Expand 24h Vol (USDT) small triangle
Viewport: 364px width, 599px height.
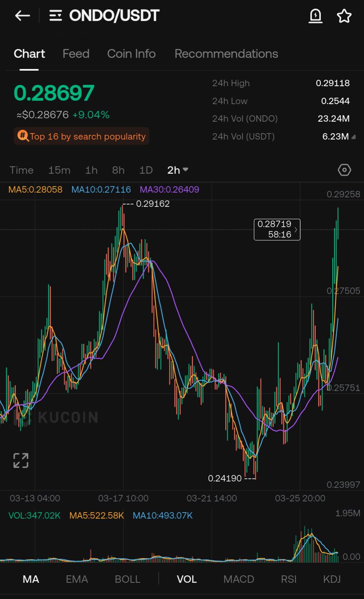pos(354,137)
